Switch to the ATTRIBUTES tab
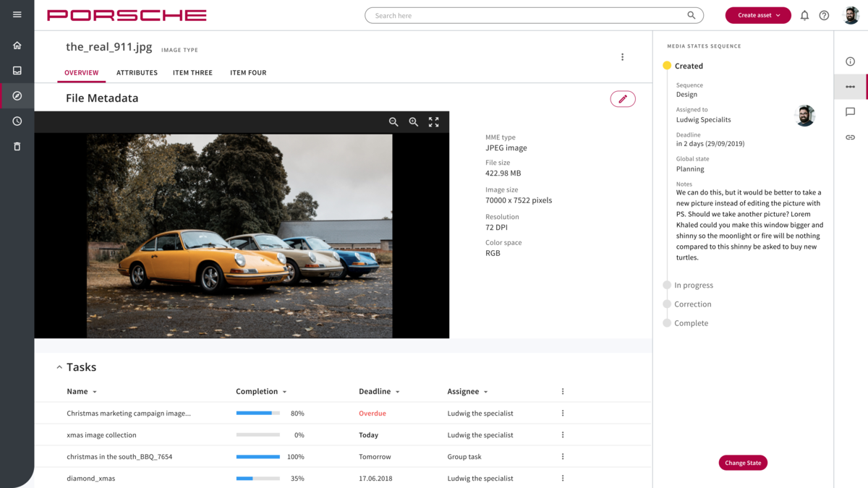The height and width of the screenshot is (488, 868). click(x=137, y=72)
